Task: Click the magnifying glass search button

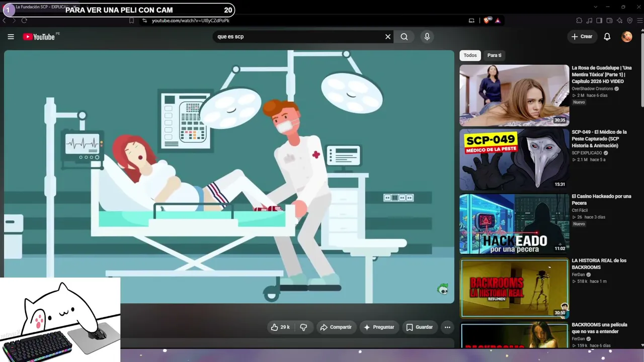Action: 404,37
